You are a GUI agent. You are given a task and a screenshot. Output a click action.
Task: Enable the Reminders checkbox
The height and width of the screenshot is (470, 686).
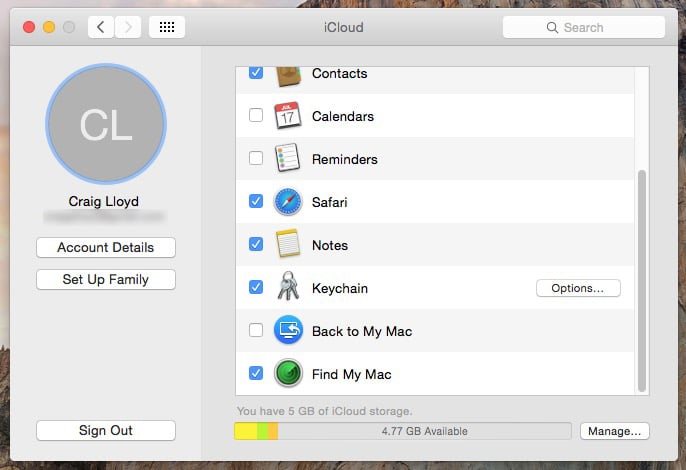(x=256, y=159)
